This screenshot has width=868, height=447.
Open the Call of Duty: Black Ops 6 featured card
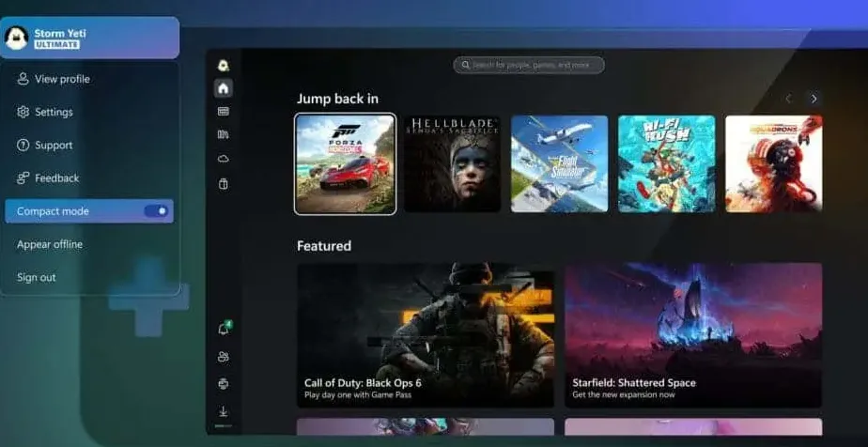coord(426,335)
